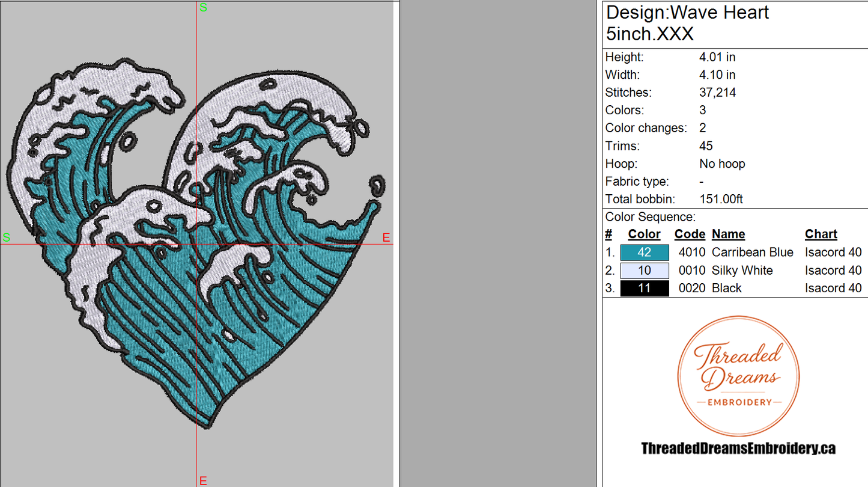Click the '#' column header

click(609, 234)
